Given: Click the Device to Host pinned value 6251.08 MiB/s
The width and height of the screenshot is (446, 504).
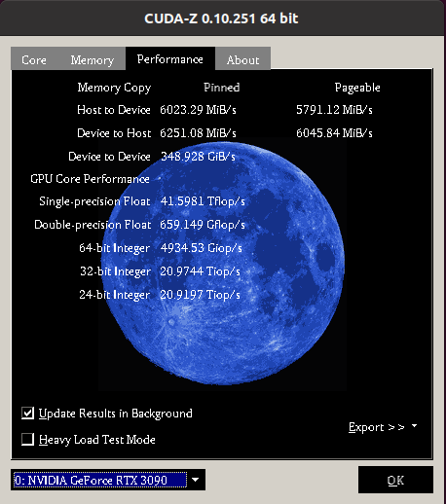Looking at the screenshot, I should [x=198, y=133].
